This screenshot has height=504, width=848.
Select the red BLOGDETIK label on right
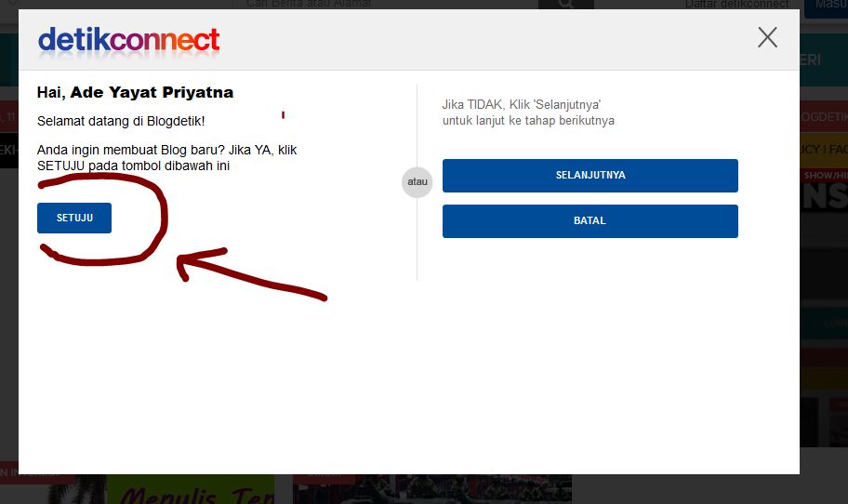(824, 117)
